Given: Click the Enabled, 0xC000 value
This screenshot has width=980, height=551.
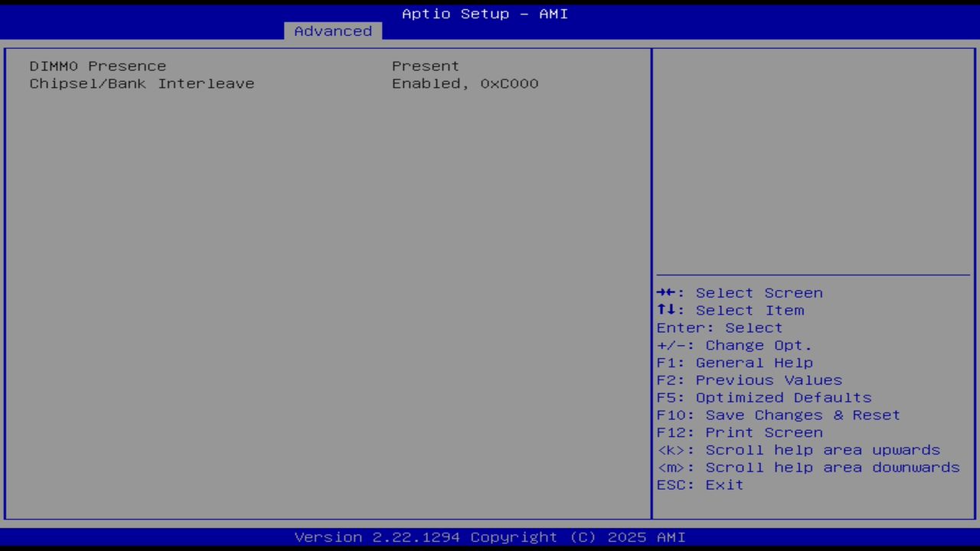Looking at the screenshot, I should click(465, 83).
